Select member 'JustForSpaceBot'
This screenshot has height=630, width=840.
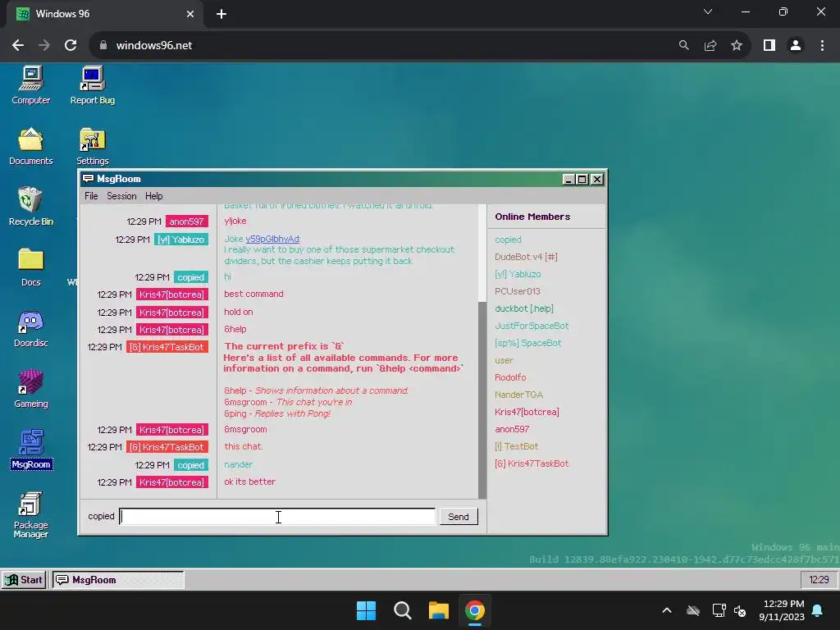[532, 326]
